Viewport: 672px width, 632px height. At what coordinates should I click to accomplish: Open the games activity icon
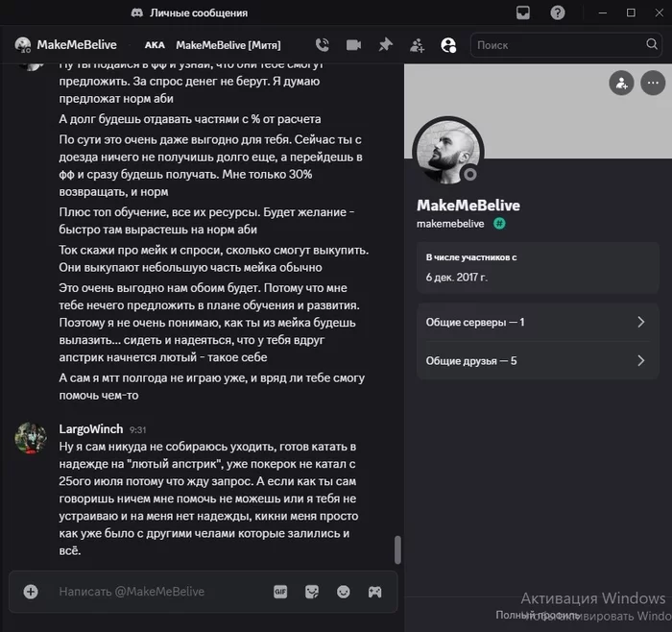pyautogui.click(x=374, y=592)
